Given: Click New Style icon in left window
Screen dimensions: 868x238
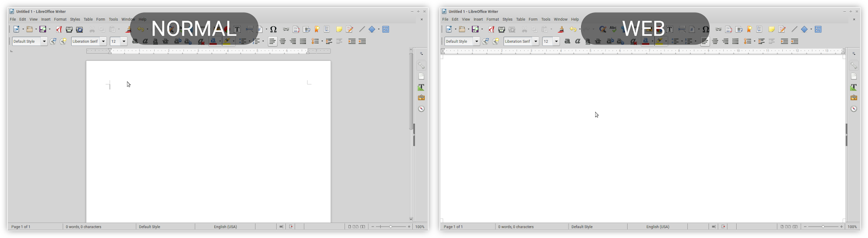Looking at the screenshot, I should [x=63, y=41].
